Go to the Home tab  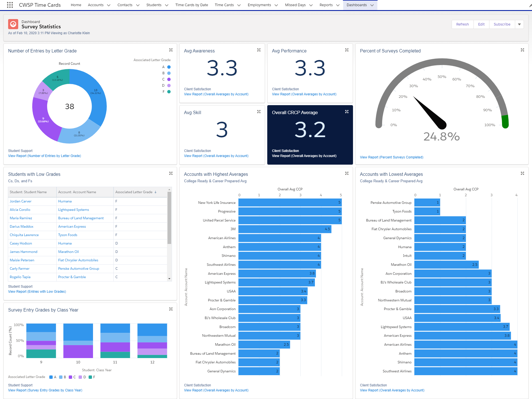click(x=76, y=5)
